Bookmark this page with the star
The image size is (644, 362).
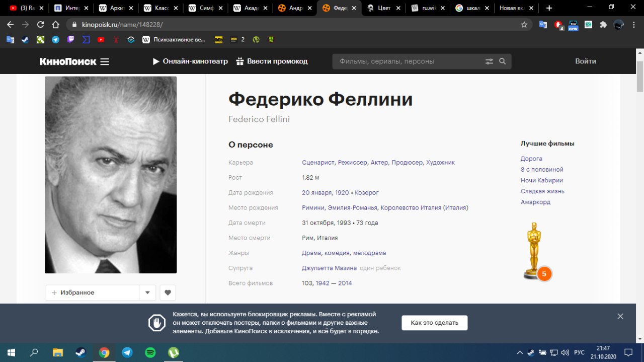[524, 25]
